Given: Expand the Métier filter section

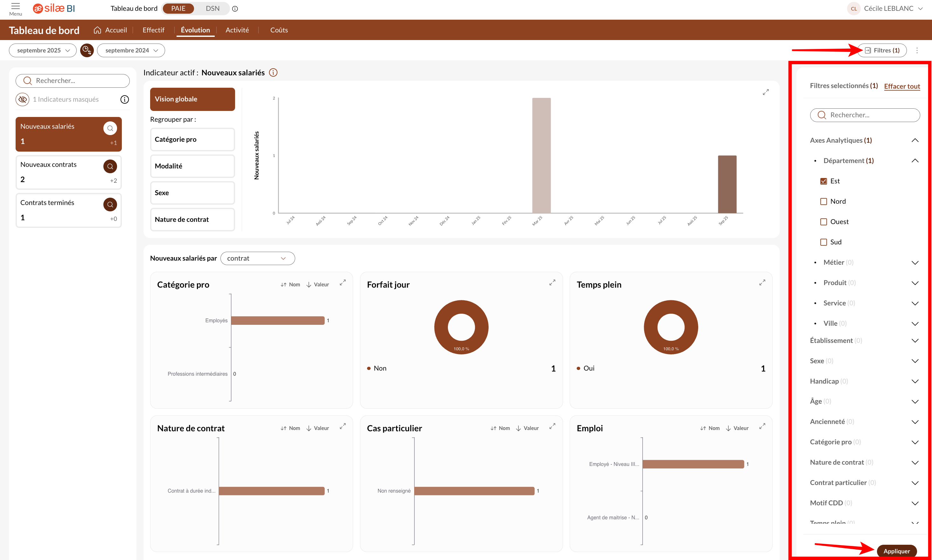Looking at the screenshot, I should 915,263.
